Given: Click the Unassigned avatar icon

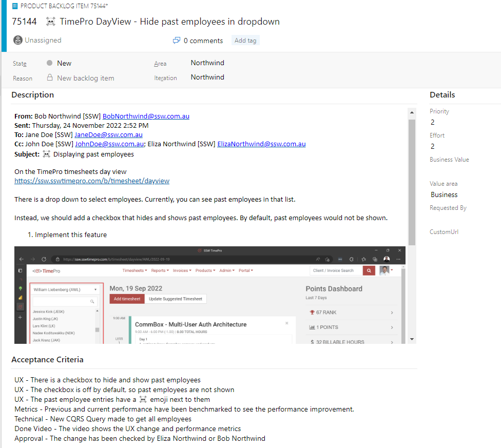Looking at the screenshot, I should click(x=18, y=40).
